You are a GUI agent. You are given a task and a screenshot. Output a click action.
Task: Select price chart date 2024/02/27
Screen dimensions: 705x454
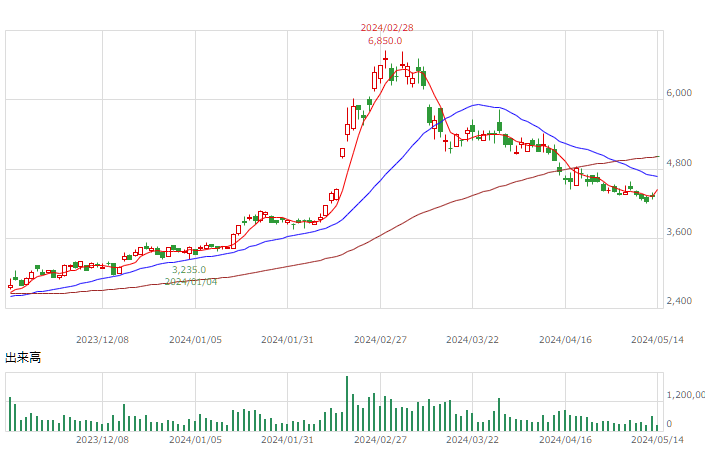pos(380,340)
